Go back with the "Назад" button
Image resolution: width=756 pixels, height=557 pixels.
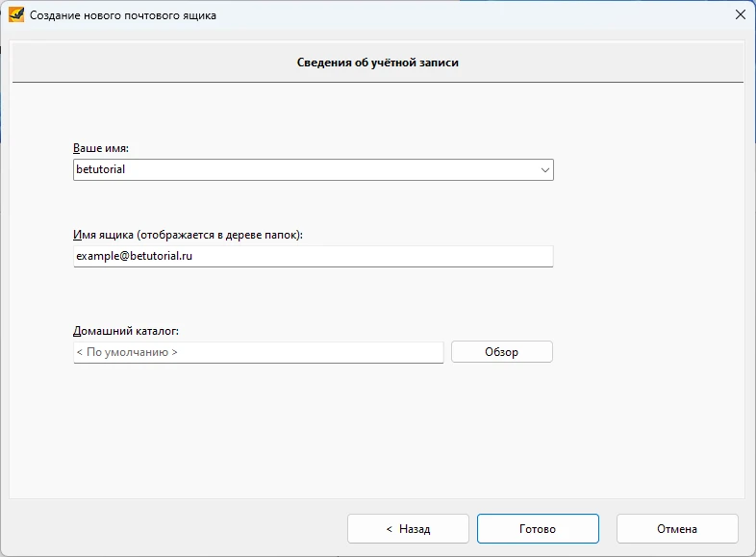408,528
